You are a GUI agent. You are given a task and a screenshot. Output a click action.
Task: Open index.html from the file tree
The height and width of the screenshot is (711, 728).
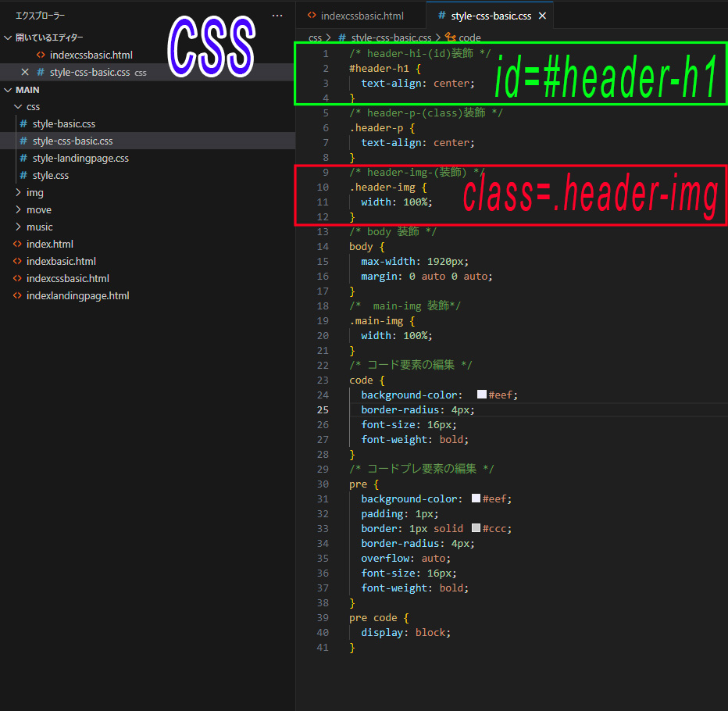click(50, 244)
